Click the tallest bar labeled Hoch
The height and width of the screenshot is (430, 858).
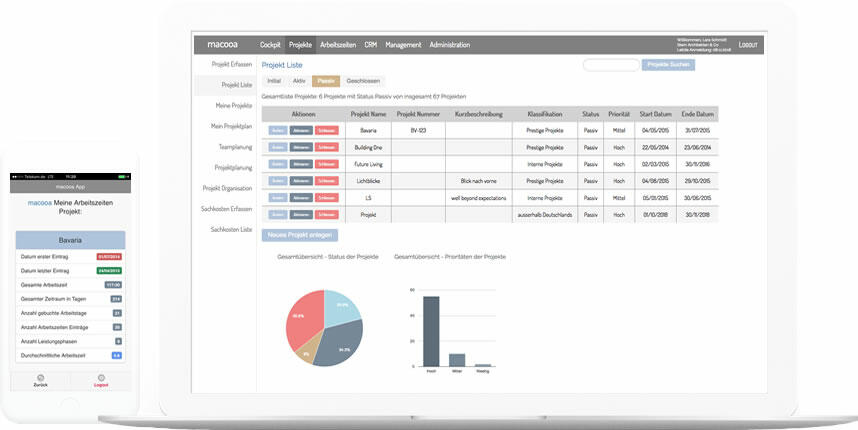tap(431, 331)
